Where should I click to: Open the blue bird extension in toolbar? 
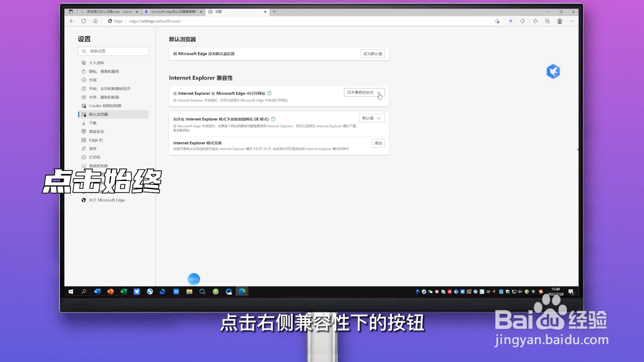click(x=510, y=21)
